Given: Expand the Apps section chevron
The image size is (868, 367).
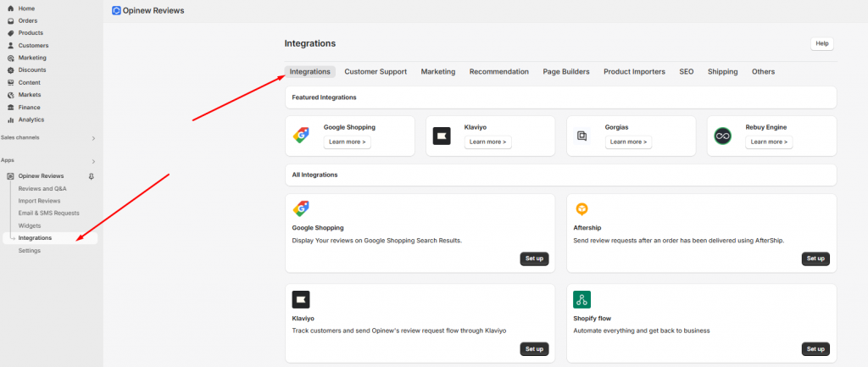Looking at the screenshot, I should 93,162.
